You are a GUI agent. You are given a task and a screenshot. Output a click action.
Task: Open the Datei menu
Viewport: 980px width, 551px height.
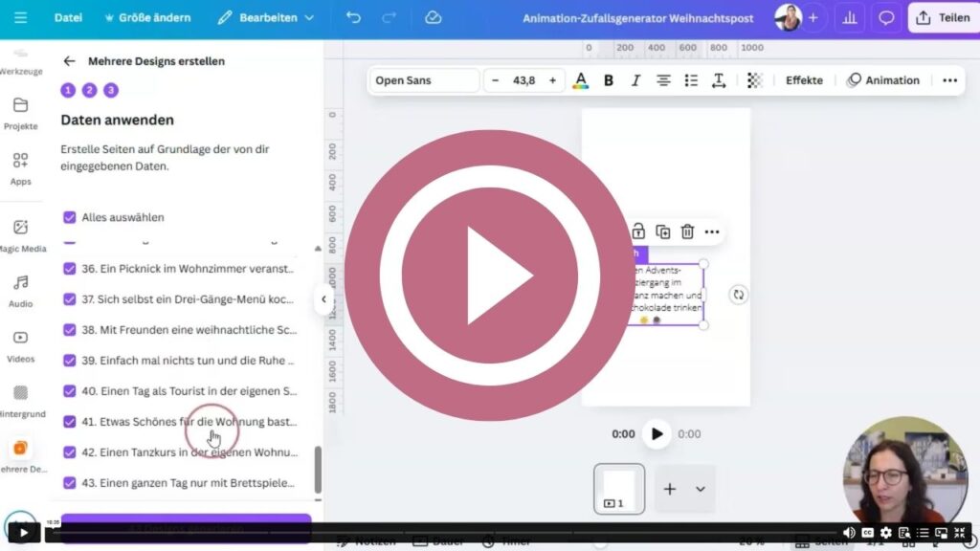coord(68,17)
